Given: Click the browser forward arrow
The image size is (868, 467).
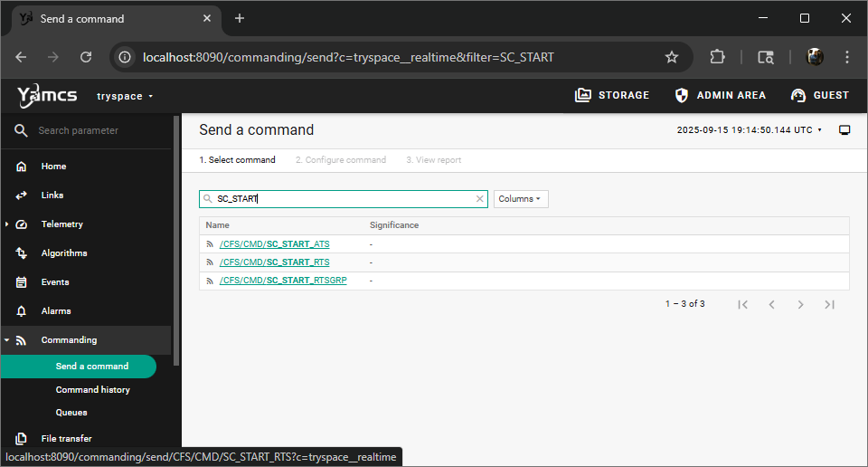Looking at the screenshot, I should (53, 57).
